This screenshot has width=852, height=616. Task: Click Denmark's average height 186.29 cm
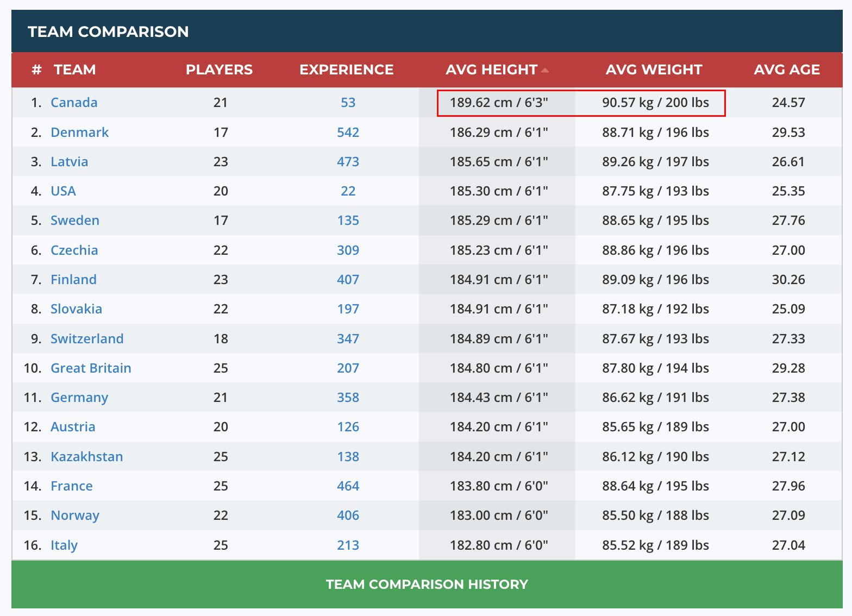click(499, 133)
